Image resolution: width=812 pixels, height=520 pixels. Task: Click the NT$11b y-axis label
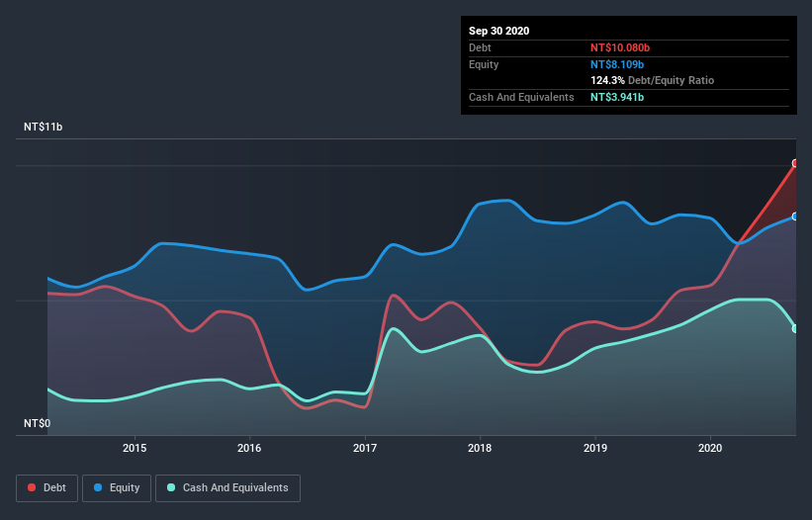click(x=43, y=127)
